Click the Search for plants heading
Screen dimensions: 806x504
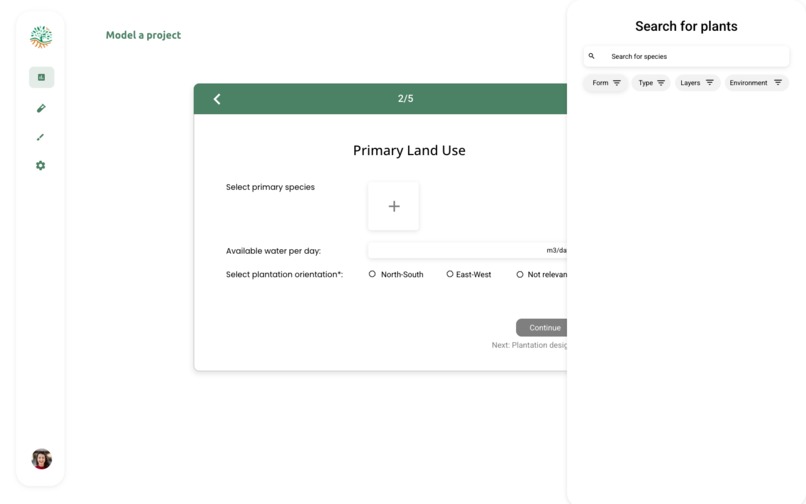pos(686,26)
